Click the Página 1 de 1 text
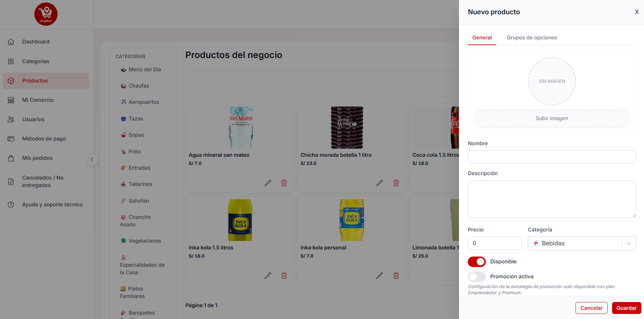Viewport: 644px width, 319px height. click(201, 305)
